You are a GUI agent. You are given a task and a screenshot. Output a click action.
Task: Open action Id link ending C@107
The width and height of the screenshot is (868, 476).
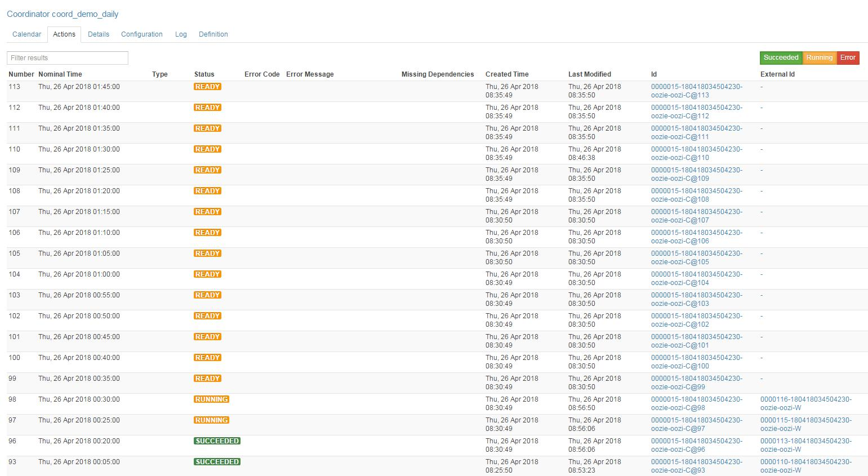(697, 216)
